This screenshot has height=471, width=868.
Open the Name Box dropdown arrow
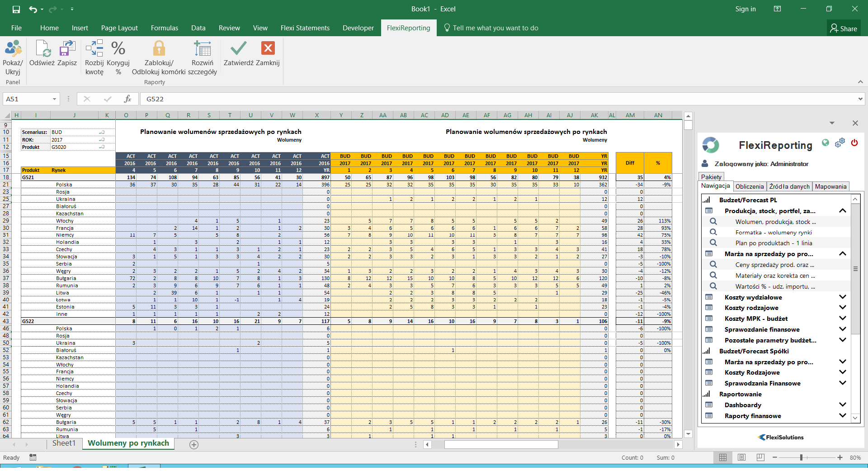[54, 99]
